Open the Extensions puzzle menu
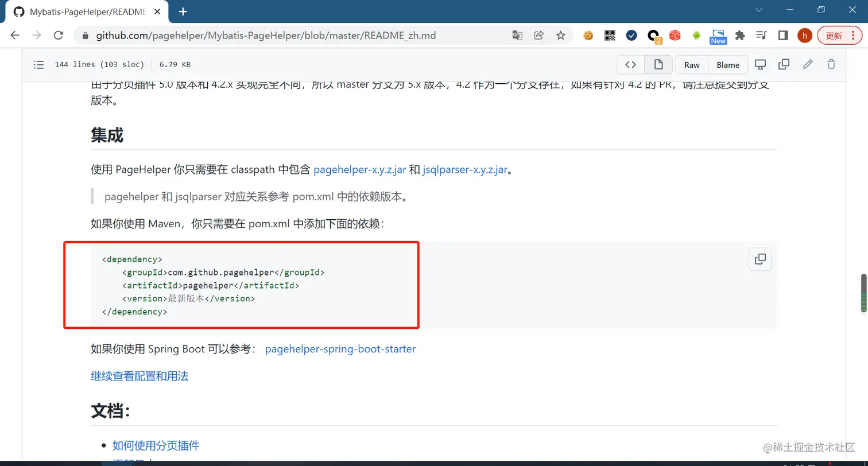Screen dimensions: 868x466 point(740,36)
